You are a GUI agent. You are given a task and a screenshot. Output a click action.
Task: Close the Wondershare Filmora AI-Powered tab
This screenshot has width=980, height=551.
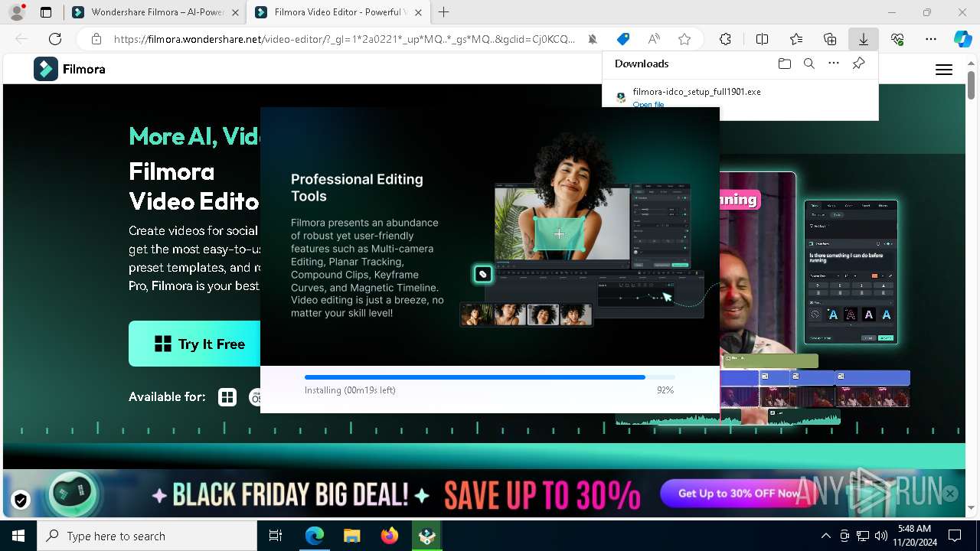[234, 12]
